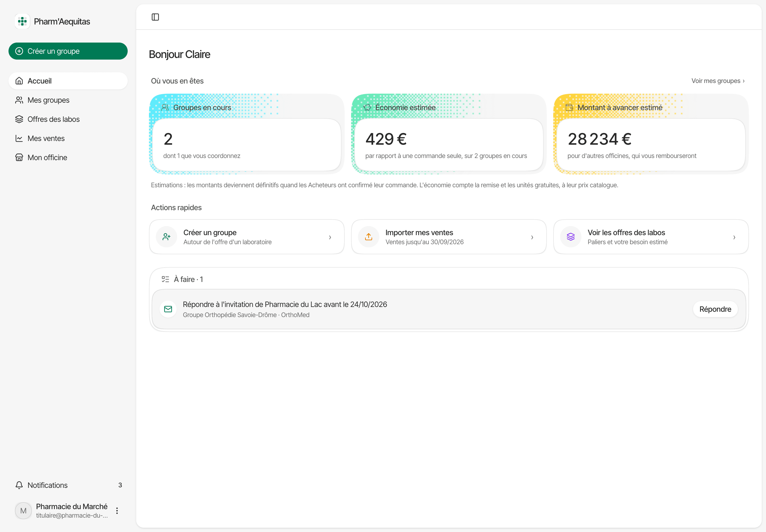Click the Répondre button

(x=715, y=309)
